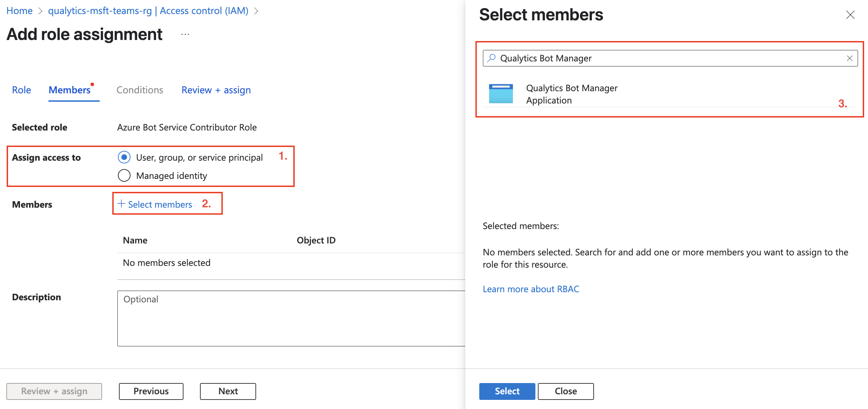This screenshot has height=409, width=868.
Task: Click the Name column header
Action: coord(135,240)
